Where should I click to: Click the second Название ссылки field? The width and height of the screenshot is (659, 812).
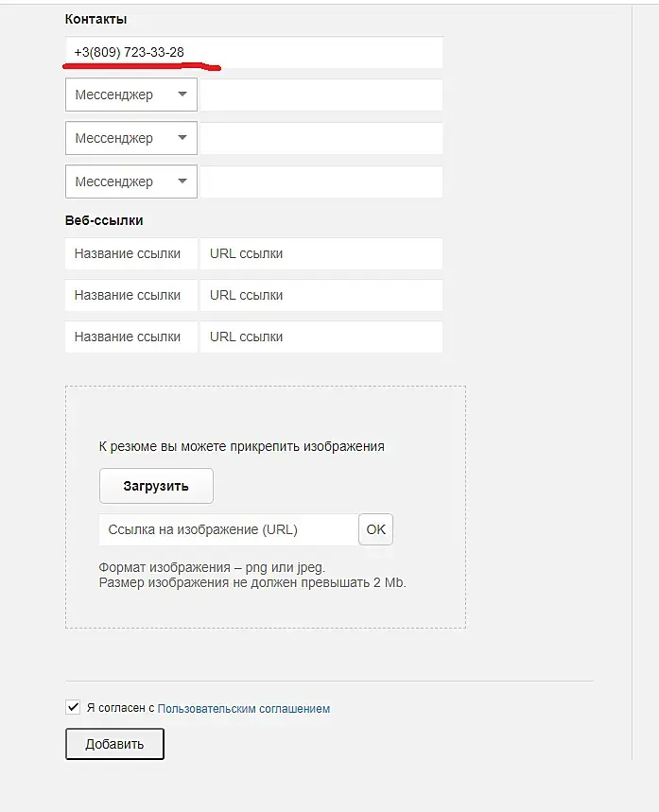point(131,295)
